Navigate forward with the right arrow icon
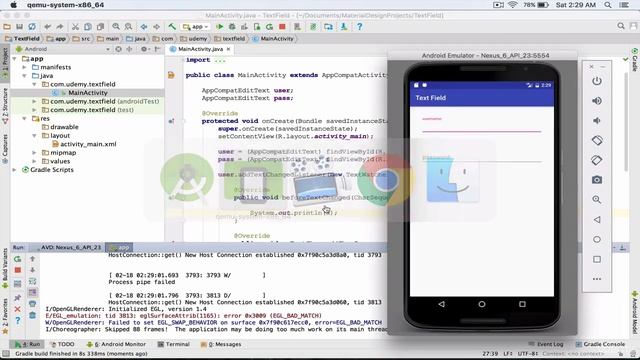This screenshot has height=360, width=640. pyautogui.click(x=156, y=27)
